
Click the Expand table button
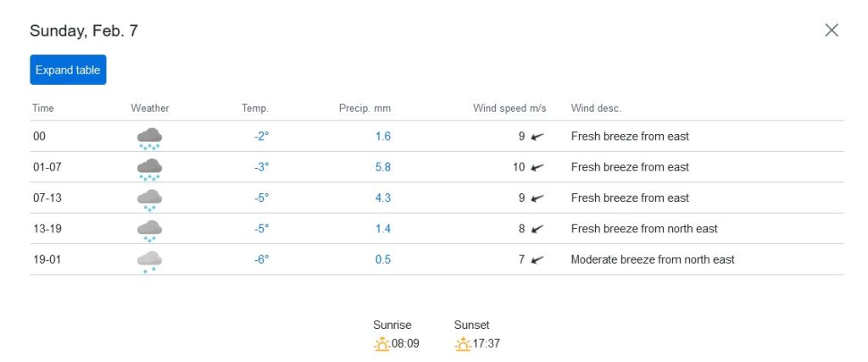68,70
